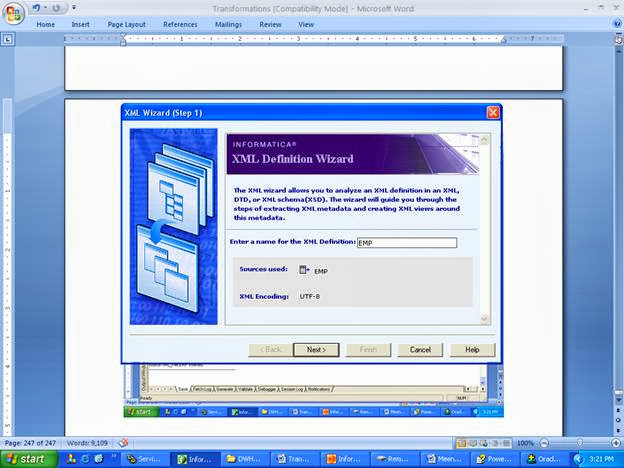Image resolution: width=624 pixels, height=468 pixels.
Task: Click the Windows start button
Action: 29,459
